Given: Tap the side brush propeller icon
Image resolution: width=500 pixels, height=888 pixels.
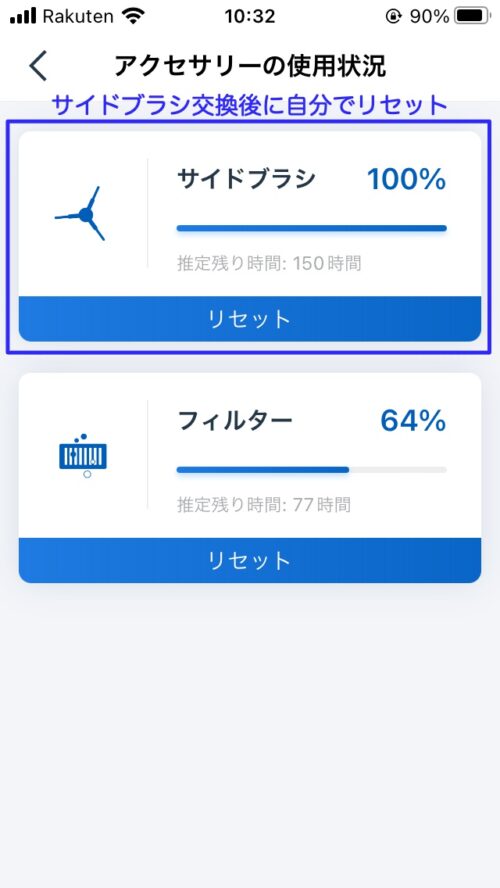Looking at the screenshot, I should point(81,214).
